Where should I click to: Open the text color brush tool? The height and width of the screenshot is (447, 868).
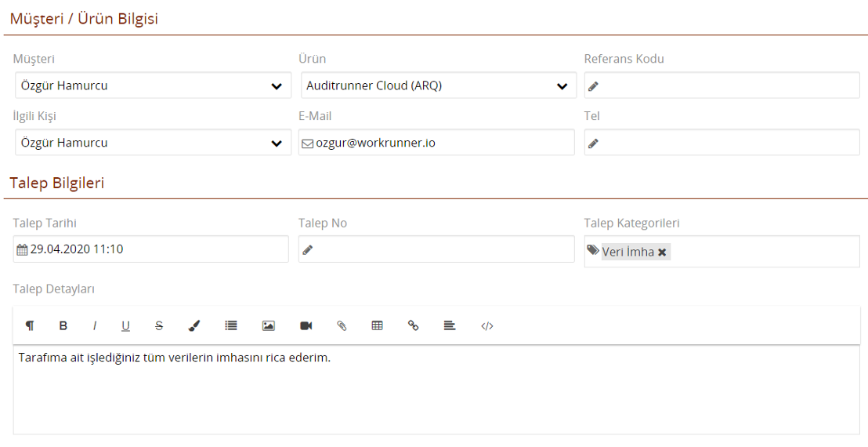pos(193,325)
